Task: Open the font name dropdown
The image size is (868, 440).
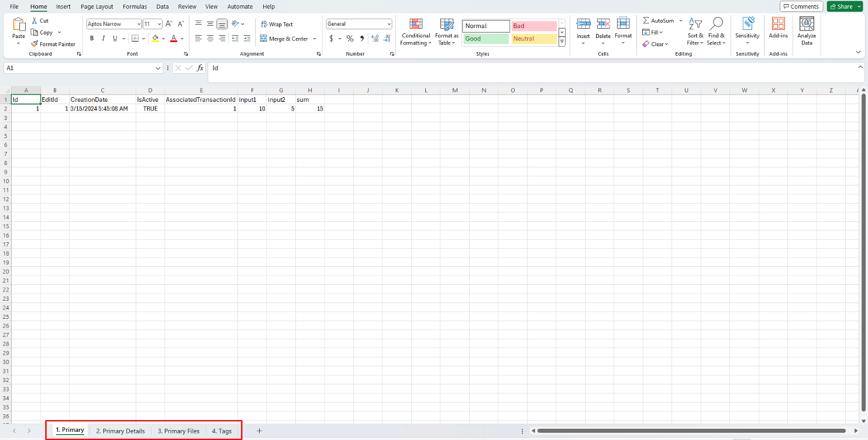Action: tap(139, 24)
